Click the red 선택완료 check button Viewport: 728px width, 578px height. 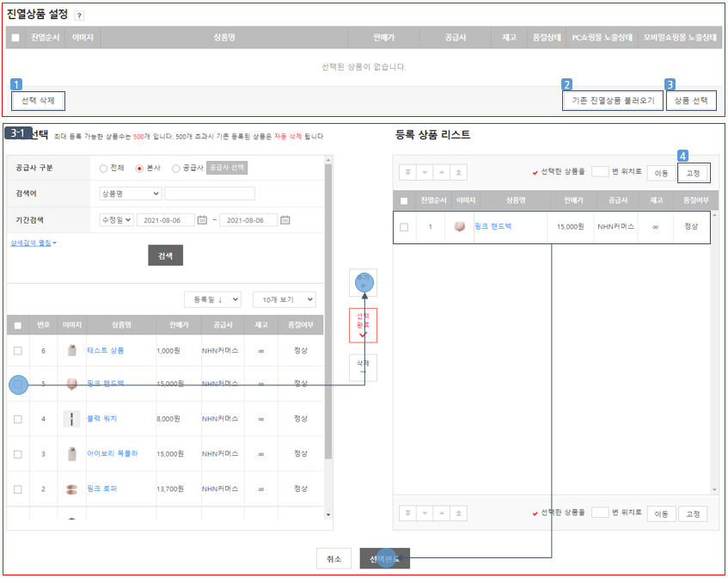[363, 325]
